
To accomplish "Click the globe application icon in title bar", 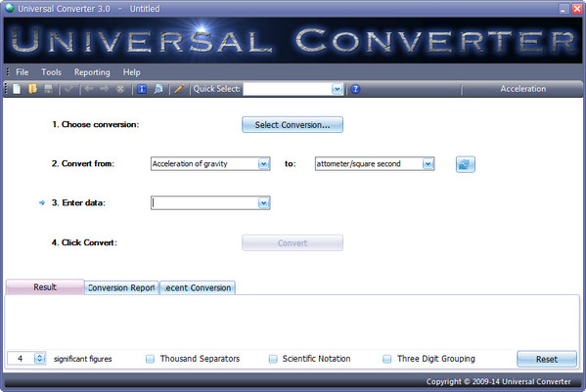I will click(10, 8).
